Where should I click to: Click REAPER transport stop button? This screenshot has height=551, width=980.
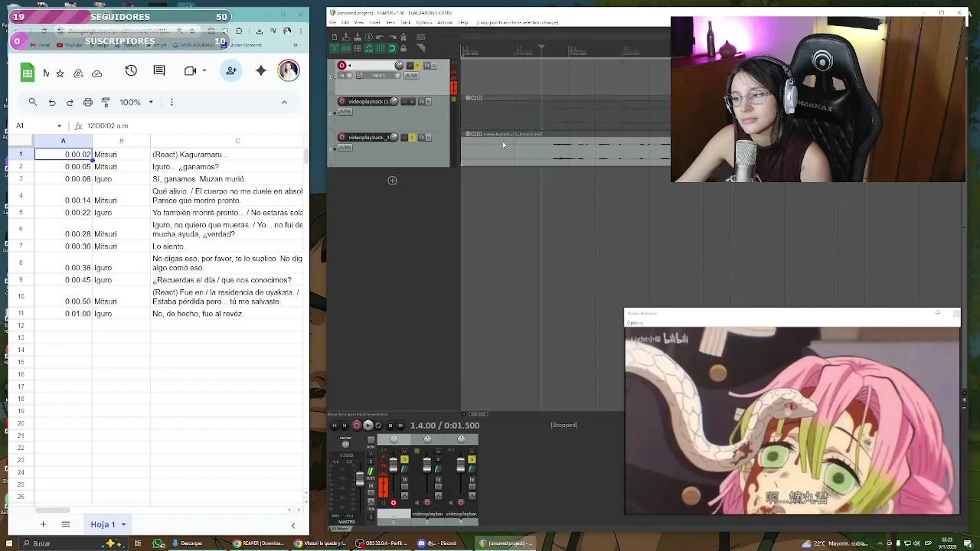pos(390,425)
